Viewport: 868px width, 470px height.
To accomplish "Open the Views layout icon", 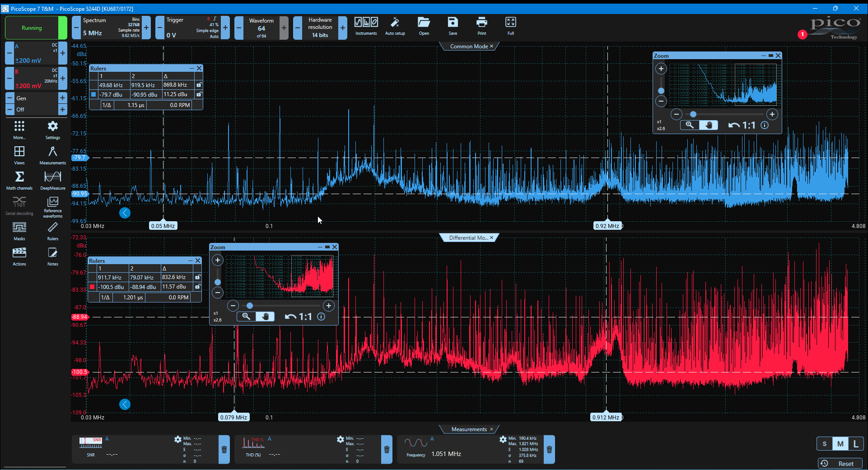I will point(19,155).
